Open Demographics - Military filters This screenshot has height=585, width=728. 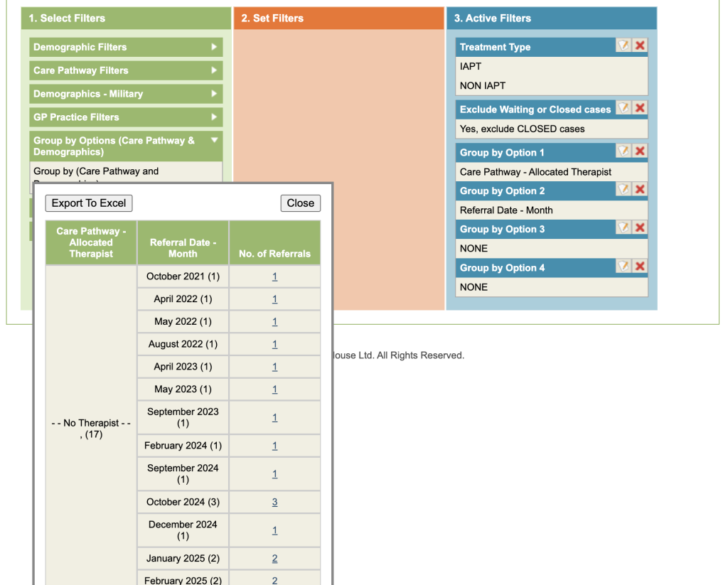coord(126,94)
